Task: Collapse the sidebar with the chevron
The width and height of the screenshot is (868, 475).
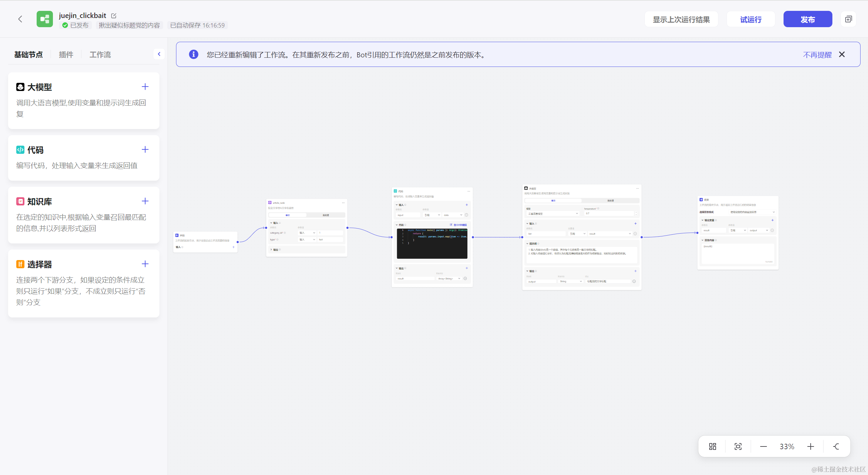Action: coord(159,54)
